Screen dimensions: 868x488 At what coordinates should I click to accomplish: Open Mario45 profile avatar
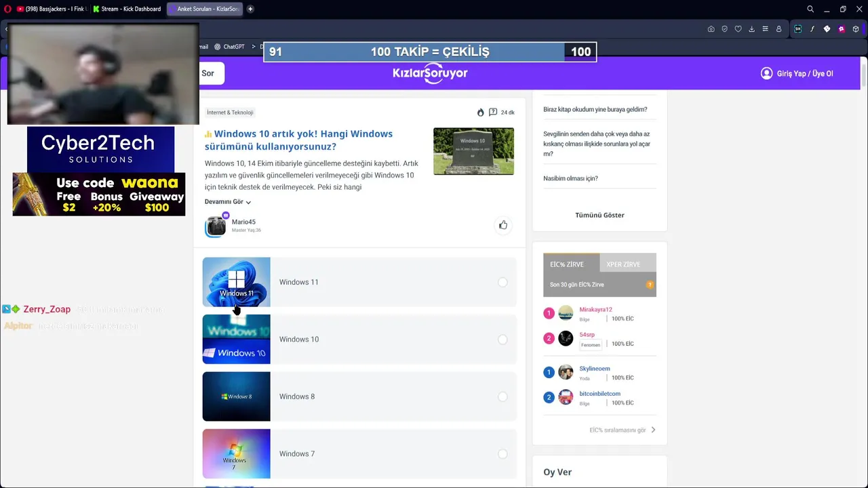216,226
